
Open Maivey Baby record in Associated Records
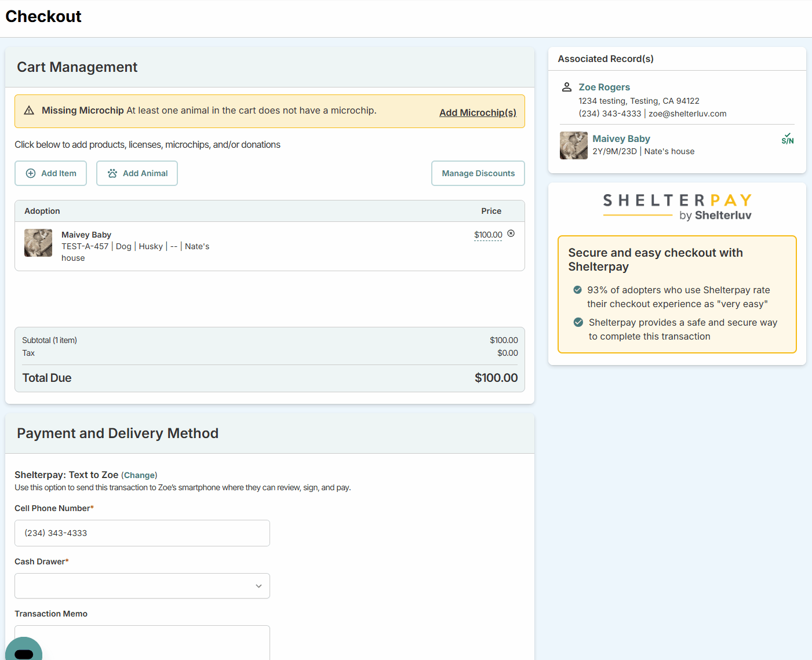(x=621, y=138)
